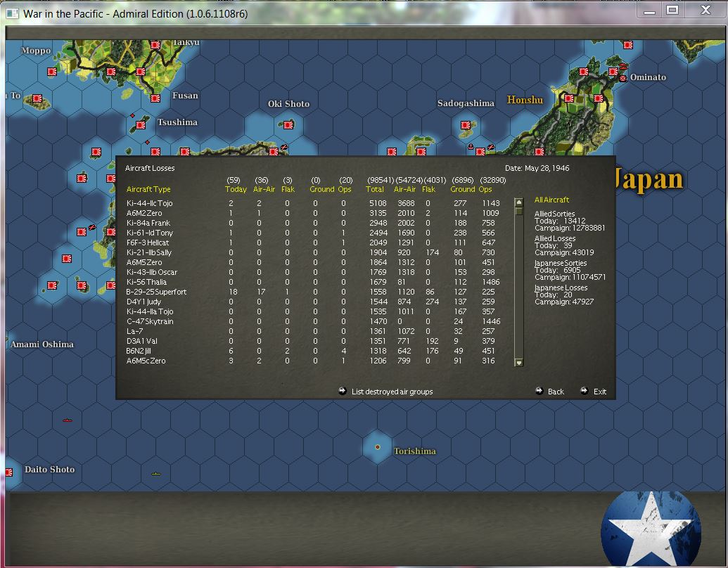Select the Ki-84a Frank row
Viewport: 728px width, 568px height.
314,223
